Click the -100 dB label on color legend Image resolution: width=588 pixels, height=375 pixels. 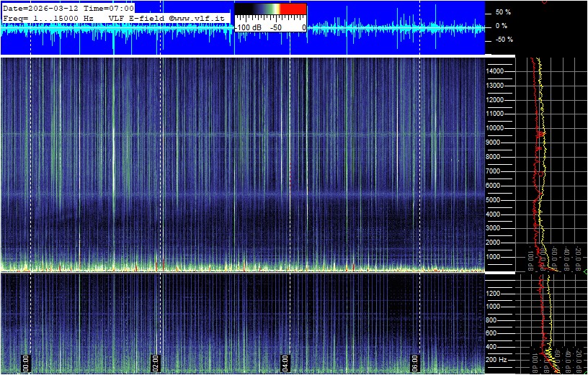click(249, 27)
